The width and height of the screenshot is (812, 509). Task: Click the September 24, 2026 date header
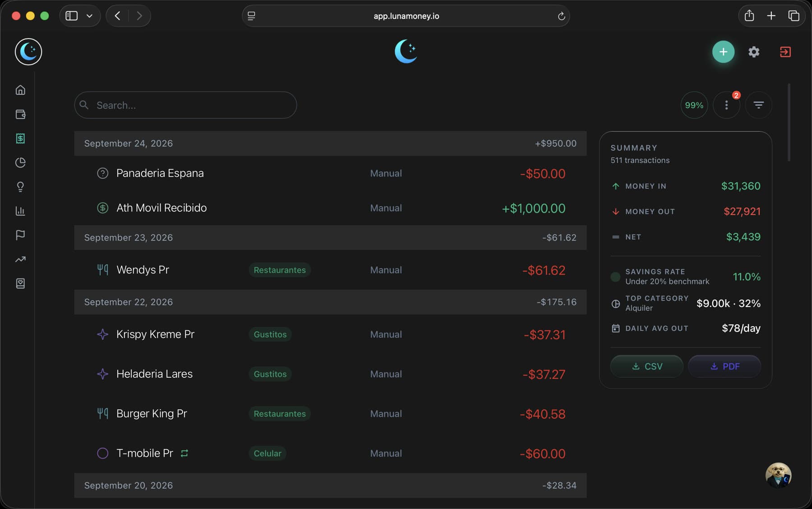(x=330, y=143)
